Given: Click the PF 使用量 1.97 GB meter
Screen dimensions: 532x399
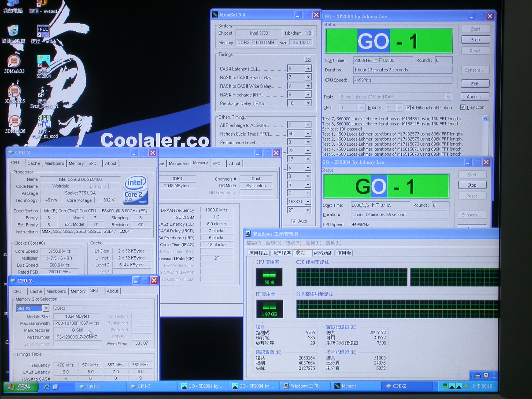Looking at the screenshot, I should 269,309.
